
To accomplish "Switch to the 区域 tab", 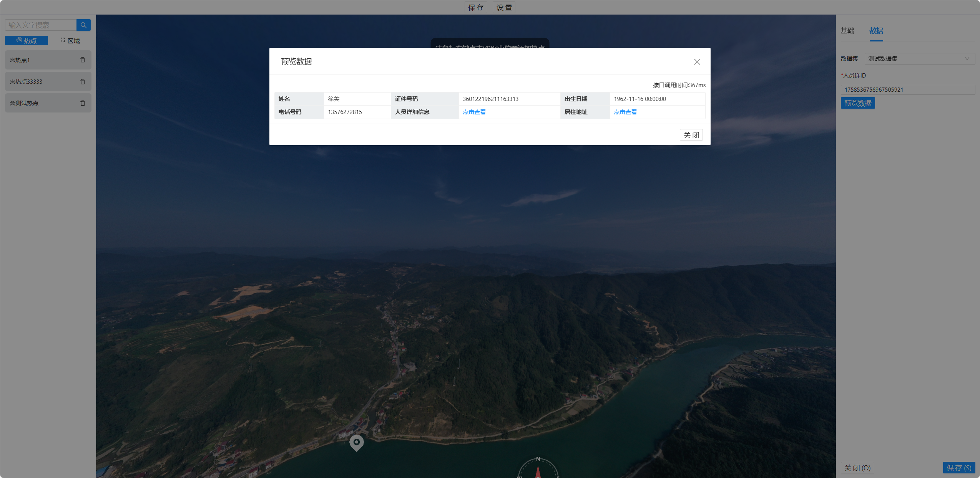I will coord(70,41).
